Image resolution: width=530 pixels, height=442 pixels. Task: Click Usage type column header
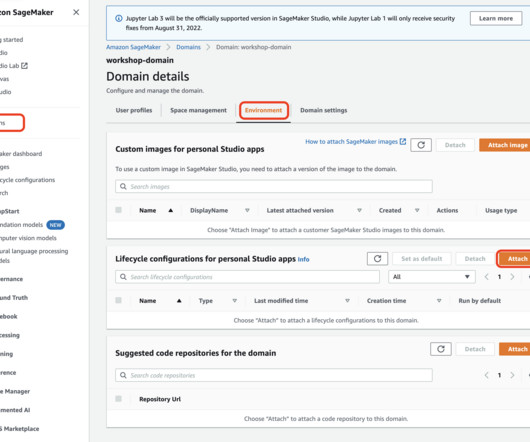click(501, 211)
